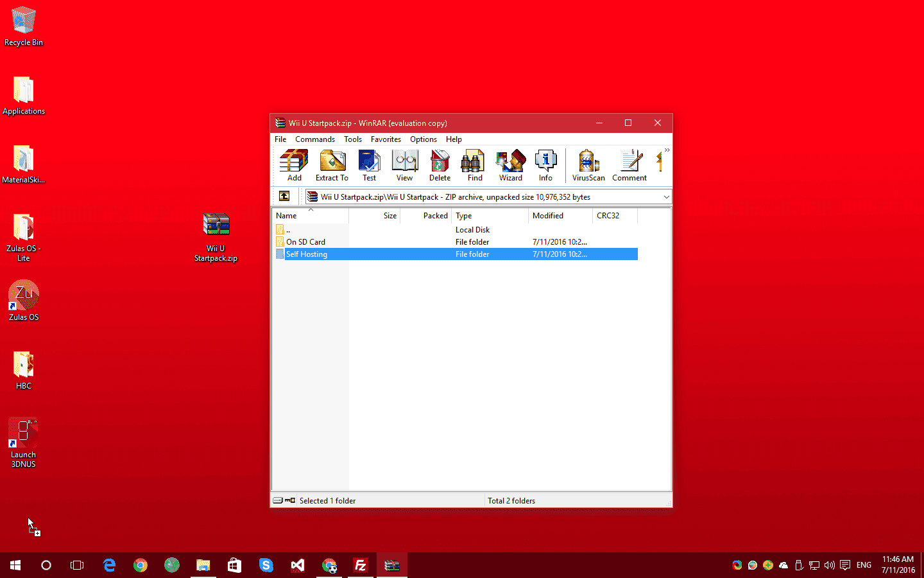Open Skype from the taskbar
The width and height of the screenshot is (924, 578).
tap(266, 565)
